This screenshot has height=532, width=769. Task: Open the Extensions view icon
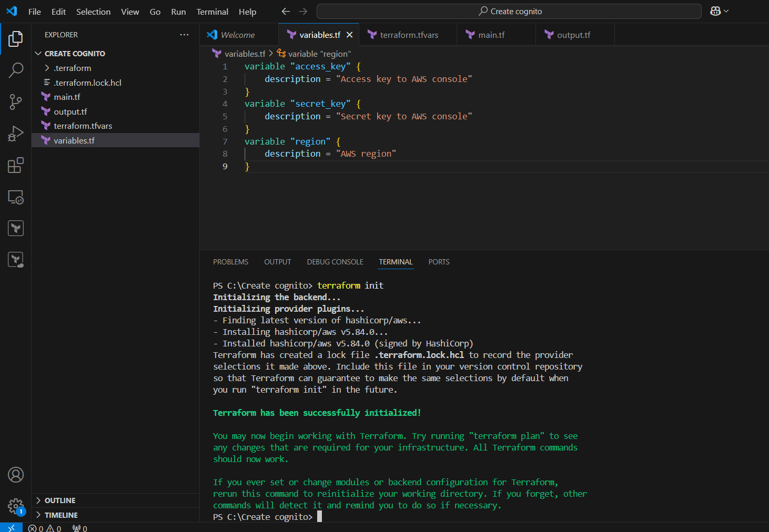[16, 165]
